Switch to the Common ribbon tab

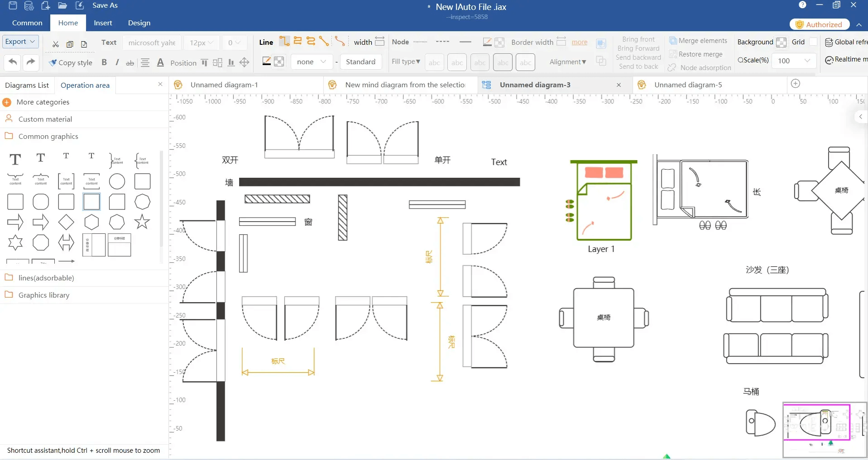coord(27,23)
